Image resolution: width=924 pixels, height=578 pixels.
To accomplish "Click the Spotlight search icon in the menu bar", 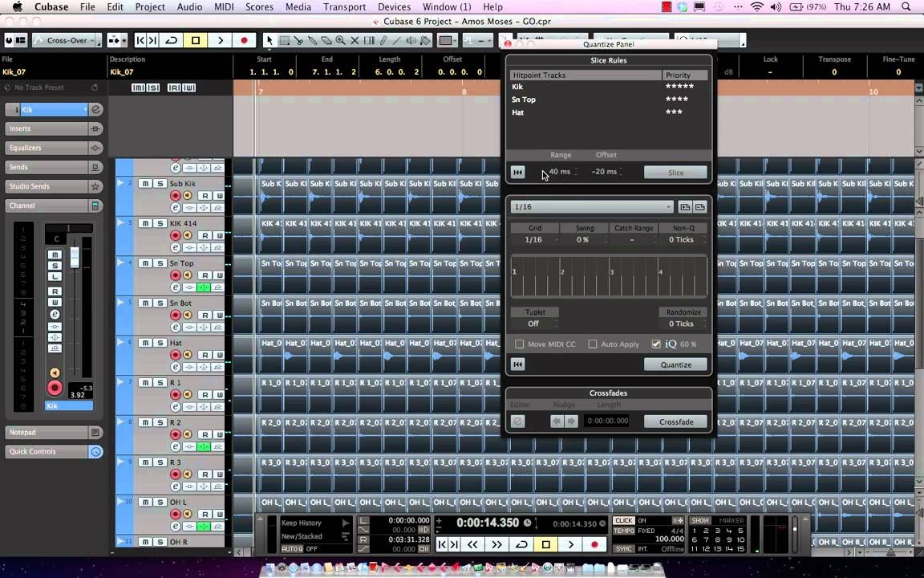I will pos(906,7).
